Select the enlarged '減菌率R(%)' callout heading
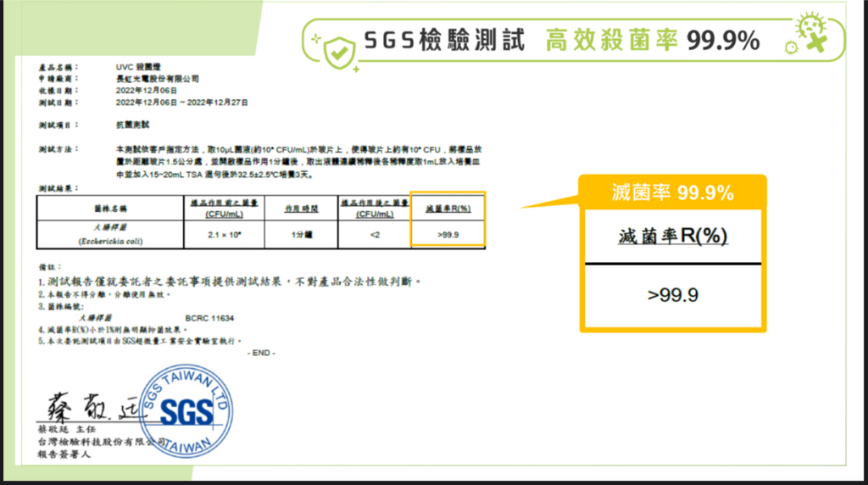868x485 pixels. click(x=672, y=237)
